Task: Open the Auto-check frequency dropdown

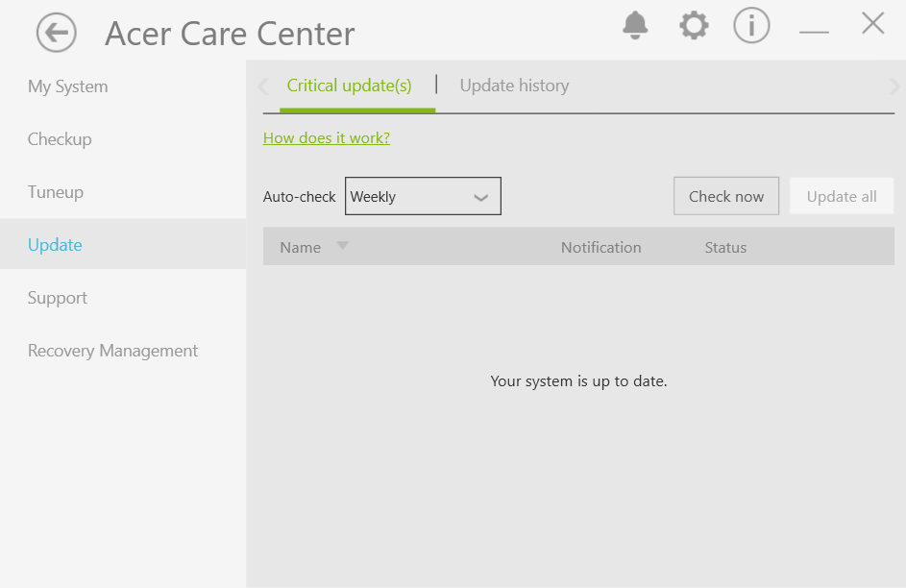Action: [x=423, y=196]
